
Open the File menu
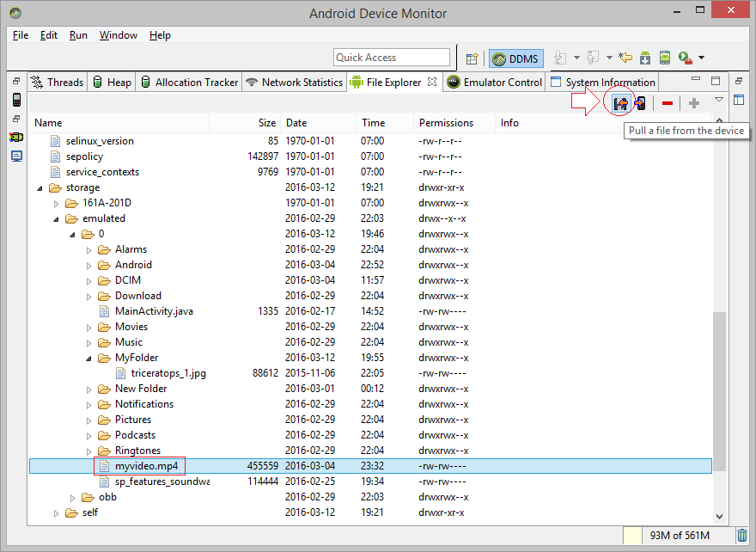click(x=21, y=35)
